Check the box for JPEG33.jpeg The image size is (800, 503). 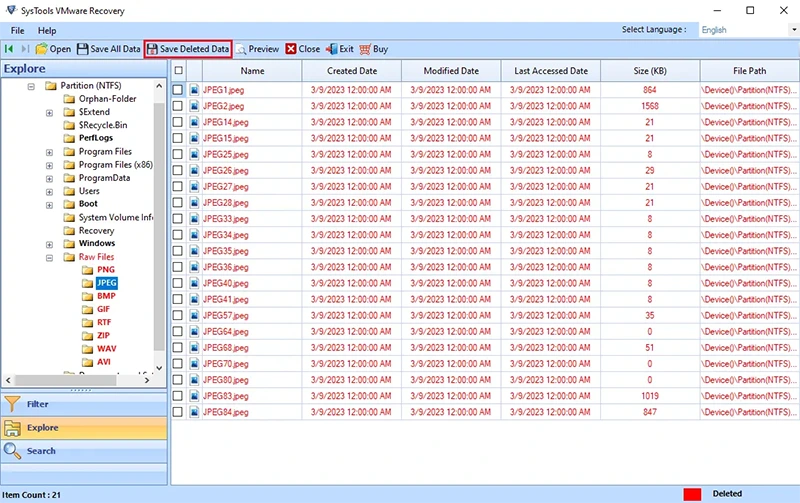pyautogui.click(x=178, y=219)
